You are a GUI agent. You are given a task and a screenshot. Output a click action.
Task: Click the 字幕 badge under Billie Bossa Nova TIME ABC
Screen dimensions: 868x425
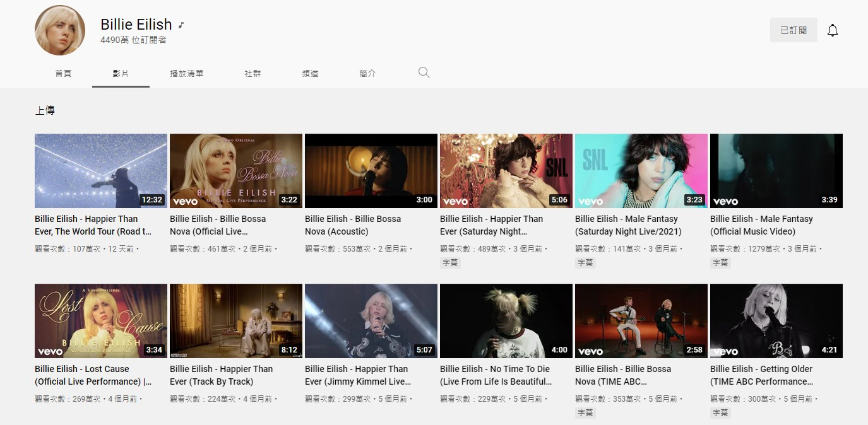point(585,412)
